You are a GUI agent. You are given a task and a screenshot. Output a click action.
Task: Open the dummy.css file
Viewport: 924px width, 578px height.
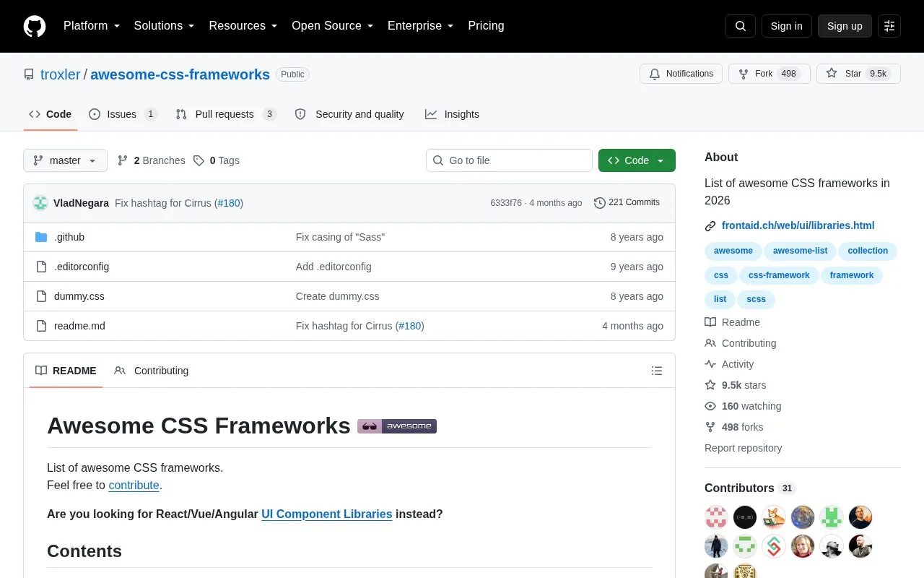79,296
